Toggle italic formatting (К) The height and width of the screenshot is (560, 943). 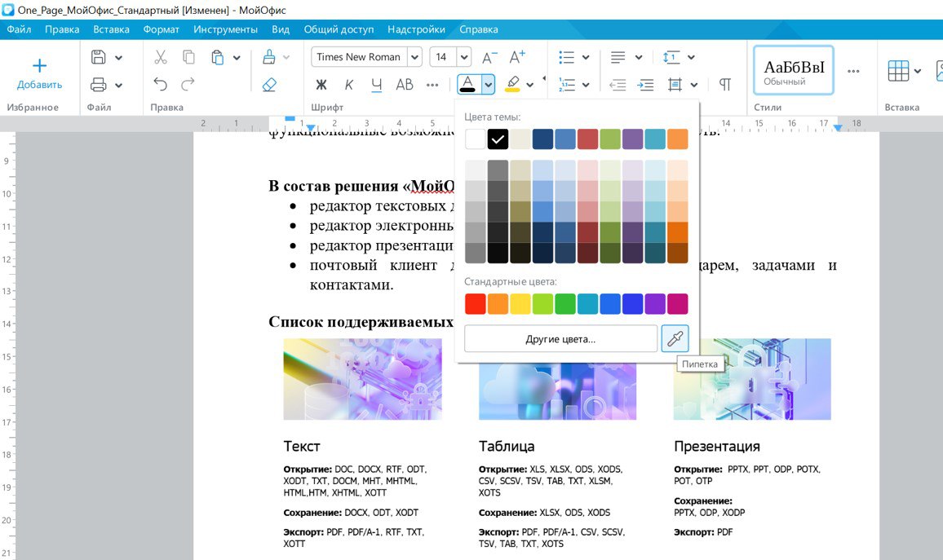pyautogui.click(x=349, y=84)
